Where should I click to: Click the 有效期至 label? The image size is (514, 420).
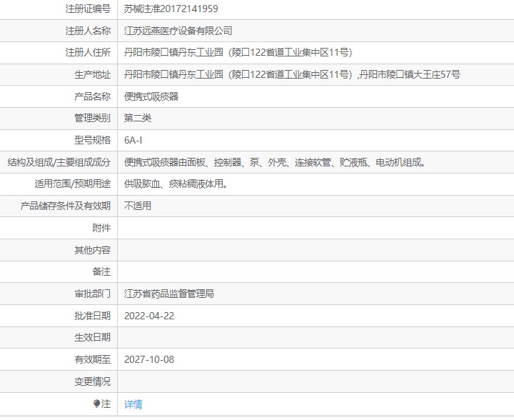[x=92, y=359]
